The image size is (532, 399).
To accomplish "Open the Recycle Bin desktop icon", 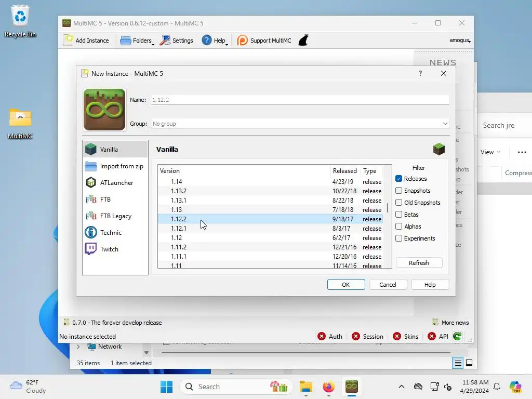I will [x=20, y=21].
